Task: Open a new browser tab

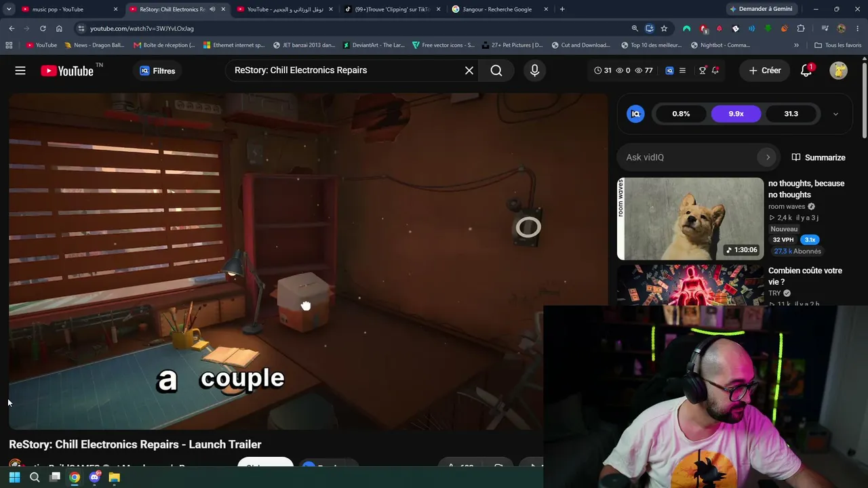Action: (562, 9)
